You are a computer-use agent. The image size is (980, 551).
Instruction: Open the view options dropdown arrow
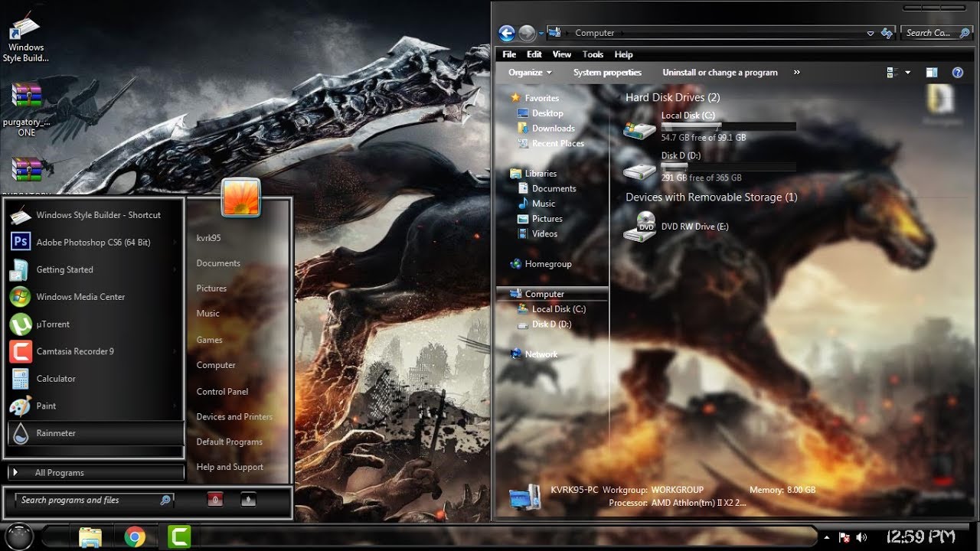coord(908,73)
